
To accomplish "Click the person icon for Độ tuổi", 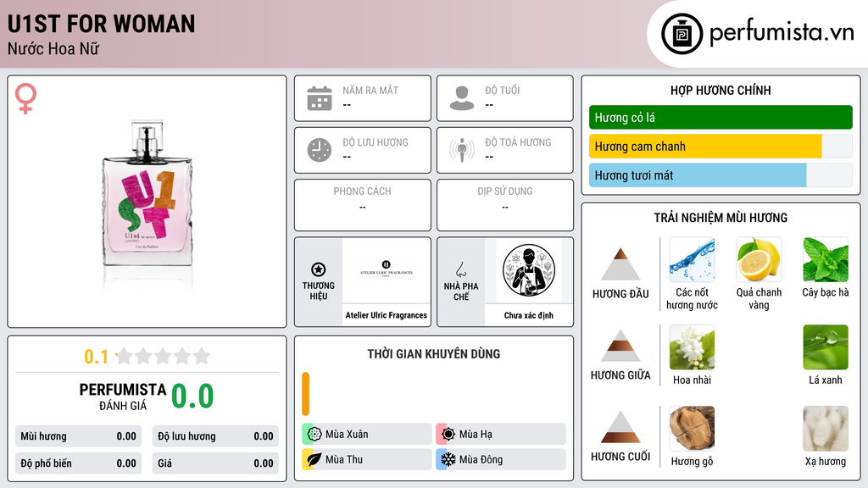I will [x=462, y=98].
